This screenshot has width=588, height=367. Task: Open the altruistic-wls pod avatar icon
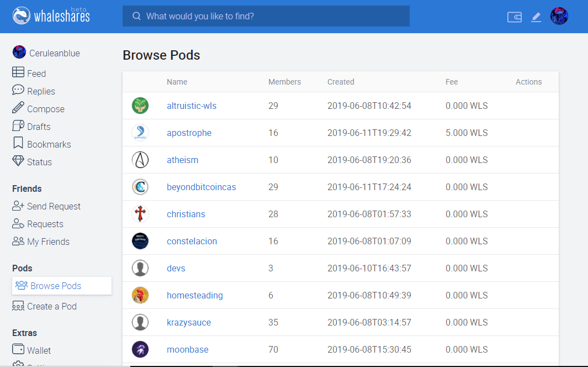tap(140, 106)
